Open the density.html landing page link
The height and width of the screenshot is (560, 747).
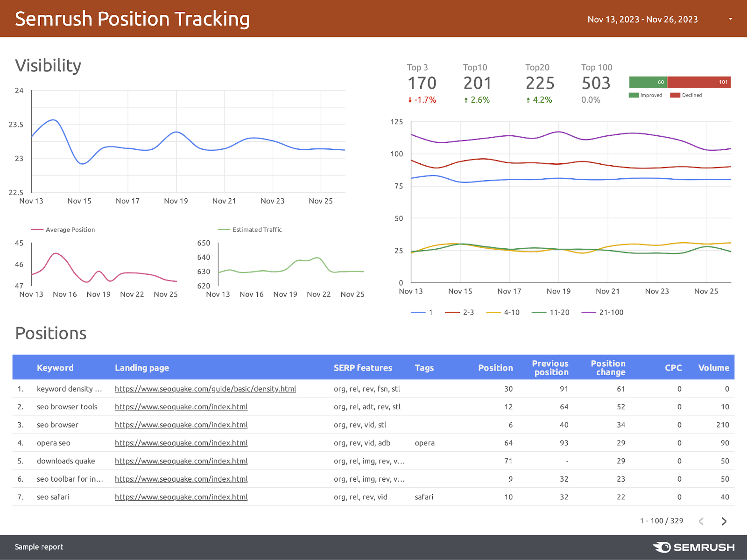(x=205, y=389)
